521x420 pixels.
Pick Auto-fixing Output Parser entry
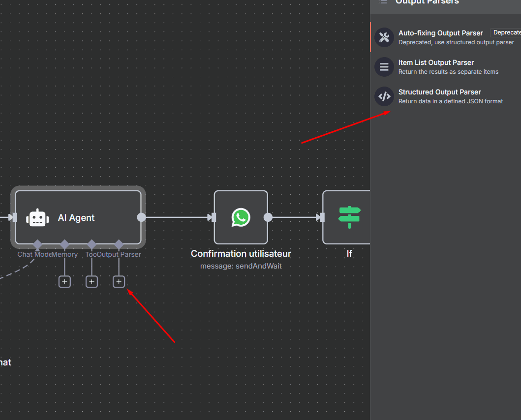446,37
